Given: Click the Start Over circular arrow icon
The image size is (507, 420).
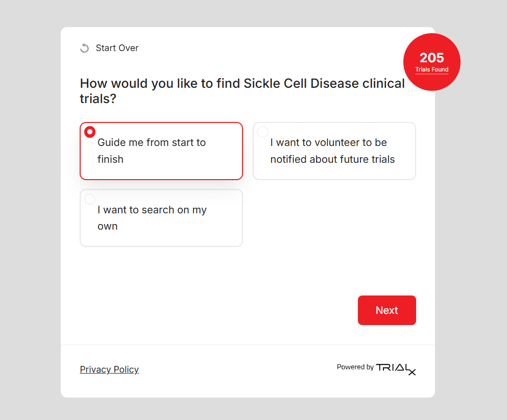Looking at the screenshot, I should [85, 48].
